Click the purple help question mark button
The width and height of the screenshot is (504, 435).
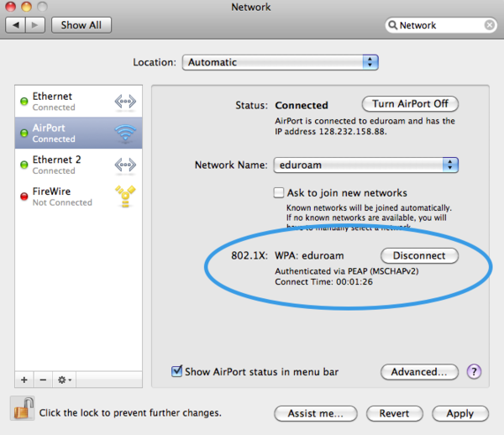(x=474, y=371)
